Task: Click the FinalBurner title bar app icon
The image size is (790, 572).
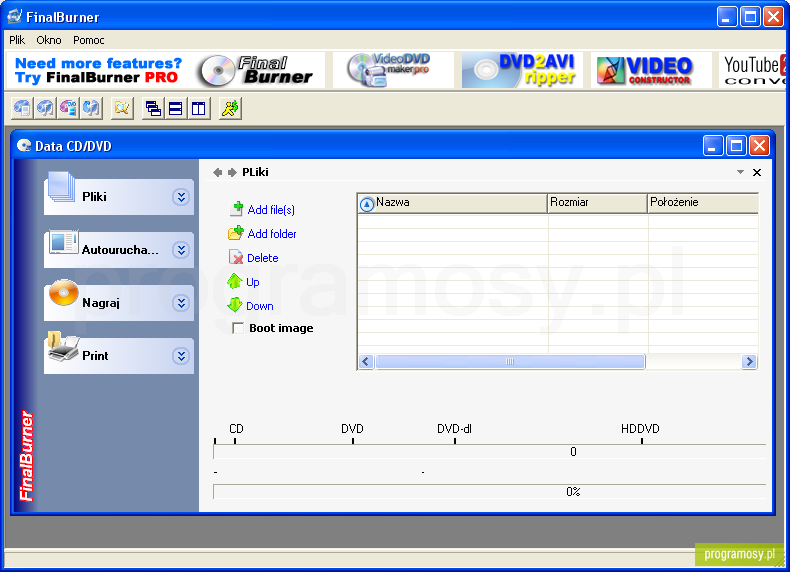Action: pyautogui.click(x=15, y=16)
